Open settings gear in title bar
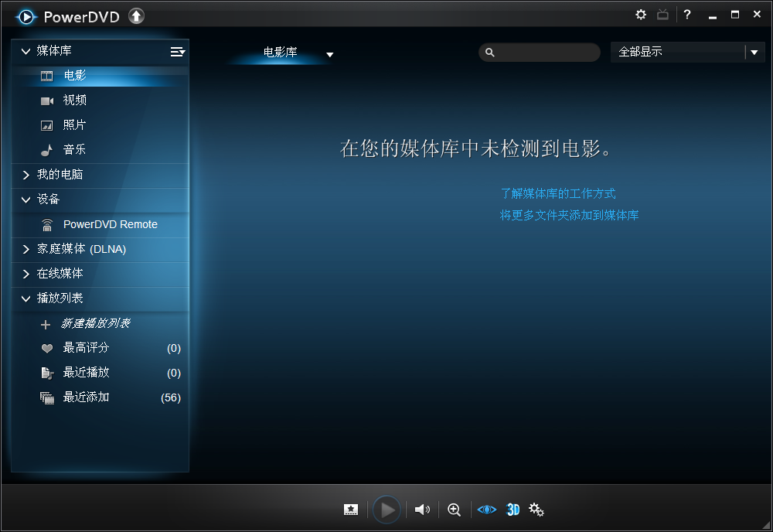 [641, 15]
